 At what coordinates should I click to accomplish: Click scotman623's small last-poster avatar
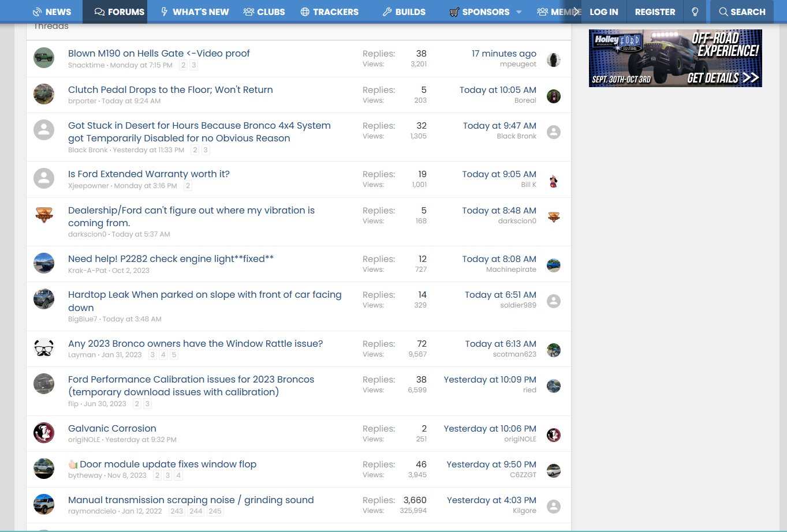click(554, 350)
